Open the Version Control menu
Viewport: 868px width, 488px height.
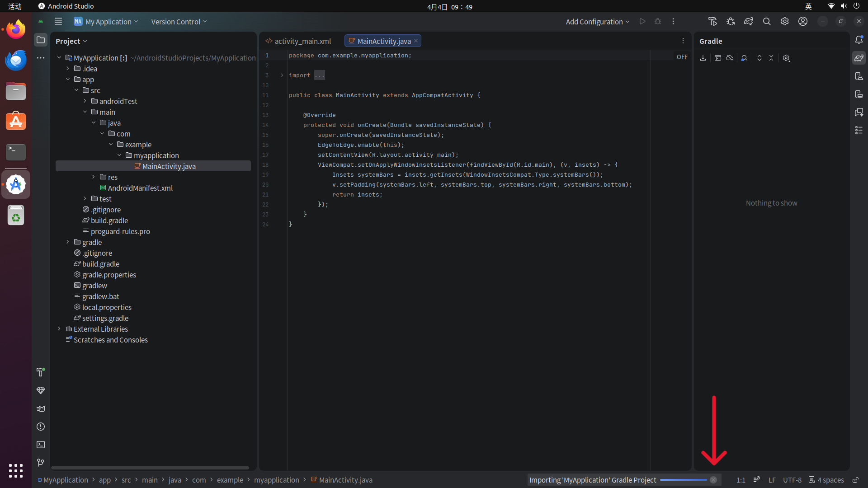point(179,22)
